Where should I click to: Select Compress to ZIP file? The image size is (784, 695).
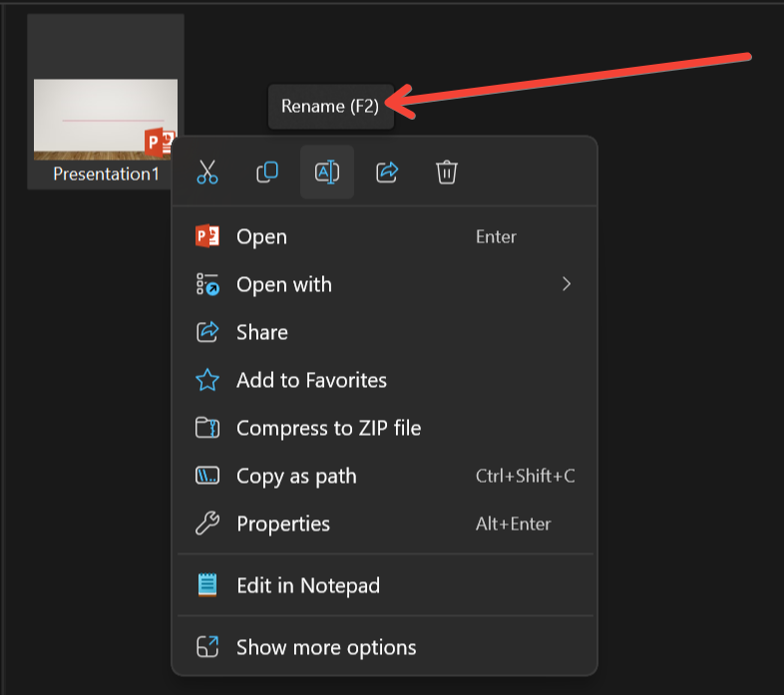(328, 428)
